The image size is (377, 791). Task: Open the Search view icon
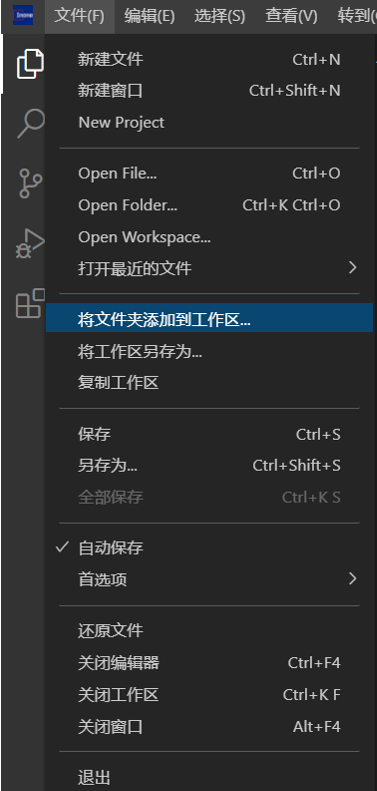tap(30, 123)
